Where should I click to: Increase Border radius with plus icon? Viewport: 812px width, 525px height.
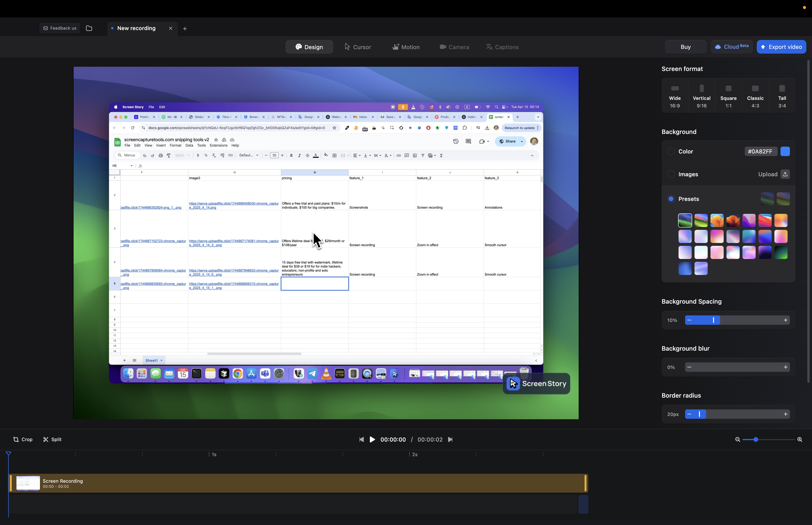pyautogui.click(x=785, y=414)
